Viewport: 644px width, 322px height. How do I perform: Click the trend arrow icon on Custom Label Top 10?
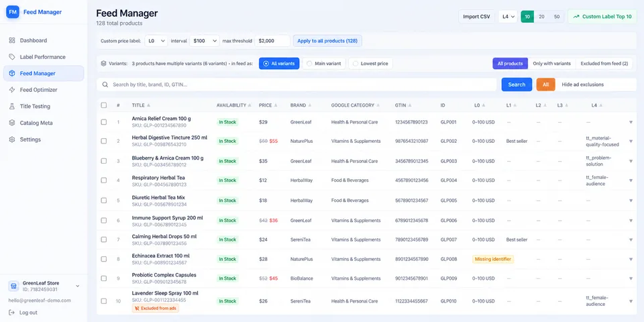click(x=576, y=16)
